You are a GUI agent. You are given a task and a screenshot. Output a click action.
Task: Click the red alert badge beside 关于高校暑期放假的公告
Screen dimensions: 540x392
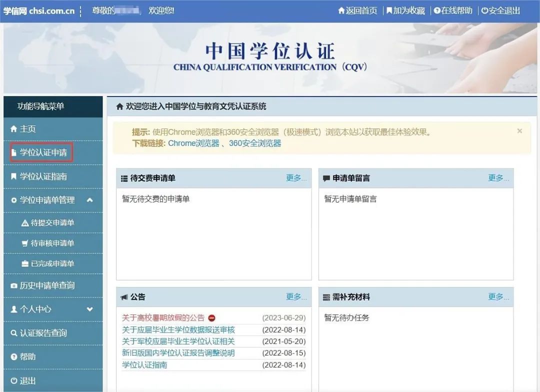pyautogui.click(x=211, y=317)
